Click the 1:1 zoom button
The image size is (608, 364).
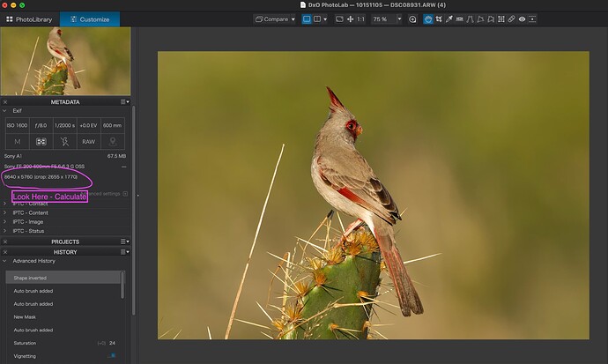pyautogui.click(x=360, y=19)
